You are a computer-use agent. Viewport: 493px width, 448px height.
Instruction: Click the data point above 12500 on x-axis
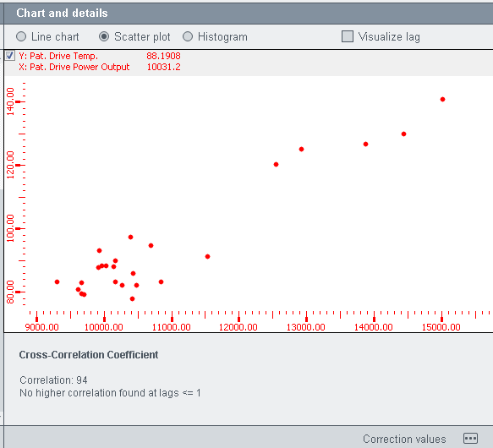[276, 165]
